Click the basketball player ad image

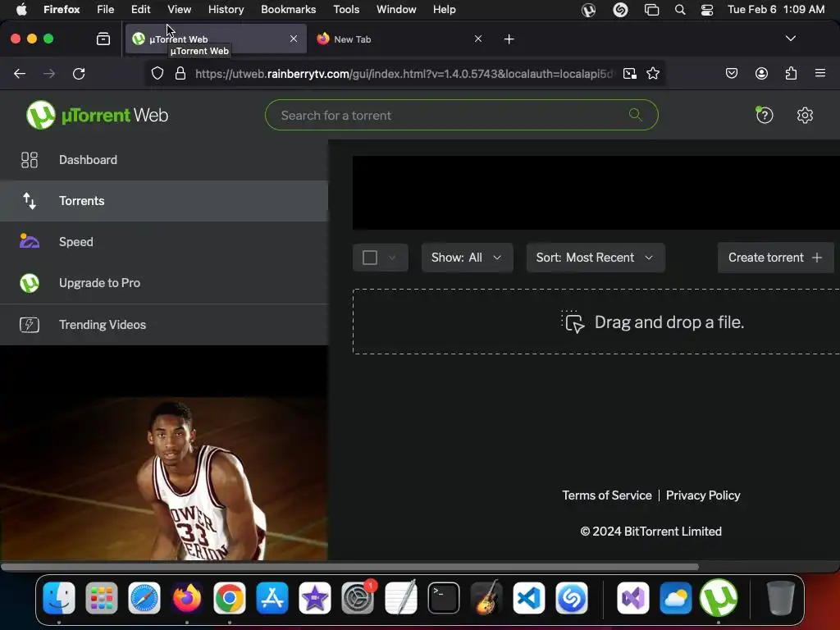(x=164, y=478)
